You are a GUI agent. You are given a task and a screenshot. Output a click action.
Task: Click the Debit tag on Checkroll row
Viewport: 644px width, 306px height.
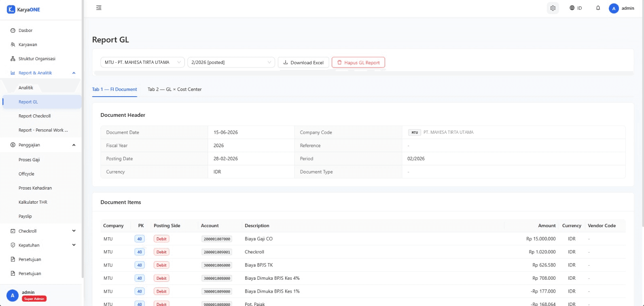pos(161,252)
